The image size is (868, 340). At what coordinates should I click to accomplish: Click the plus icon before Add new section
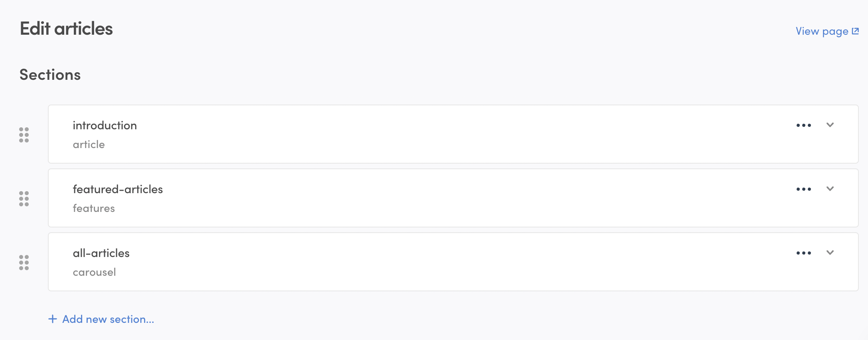(x=52, y=319)
